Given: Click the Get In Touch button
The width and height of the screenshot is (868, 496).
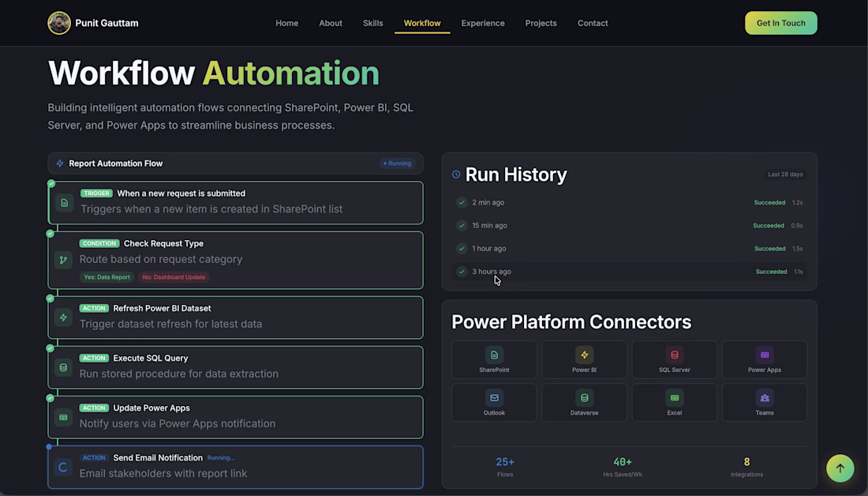Looking at the screenshot, I should point(780,23).
